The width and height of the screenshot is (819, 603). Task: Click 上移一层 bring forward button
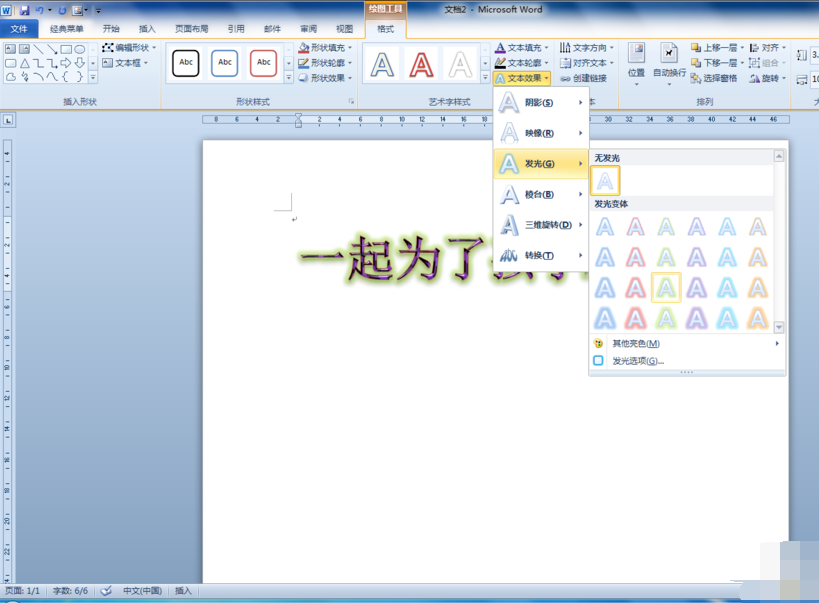coord(717,48)
